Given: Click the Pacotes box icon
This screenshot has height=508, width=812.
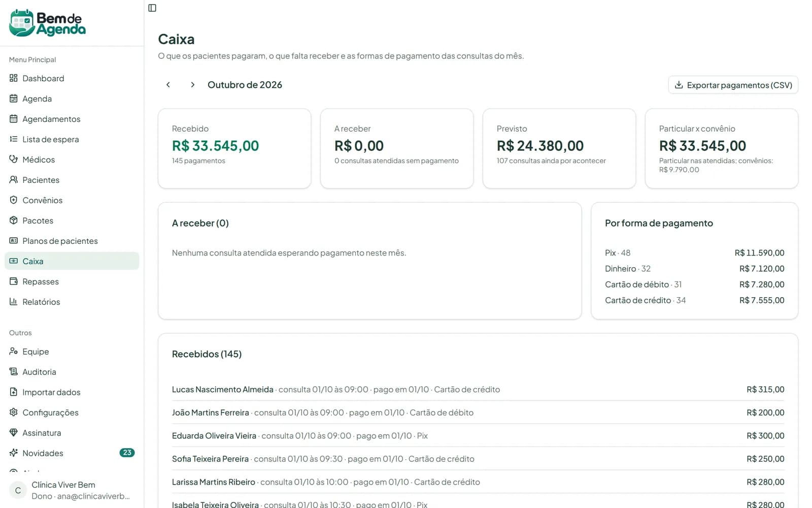Looking at the screenshot, I should pyautogui.click(x=14, y=220).
